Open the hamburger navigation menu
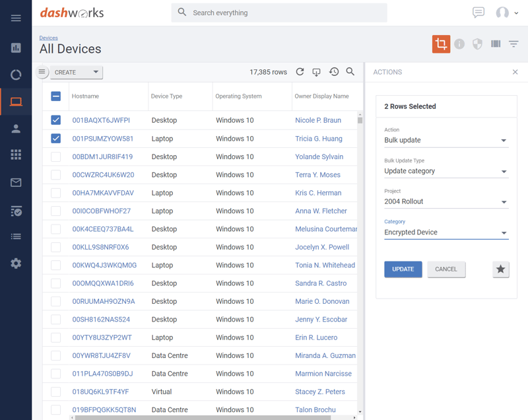 pos(16,18)
